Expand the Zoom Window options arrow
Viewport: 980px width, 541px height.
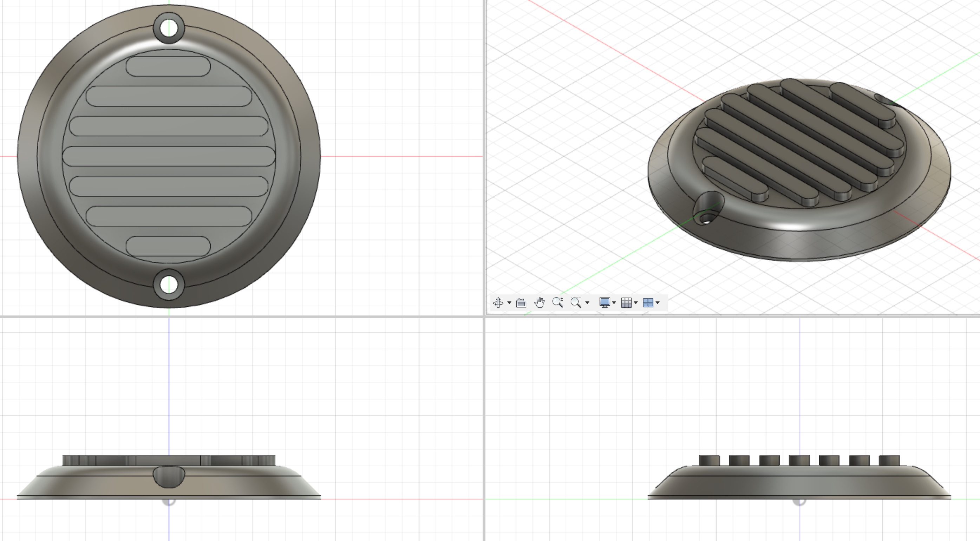pos(587,303)
